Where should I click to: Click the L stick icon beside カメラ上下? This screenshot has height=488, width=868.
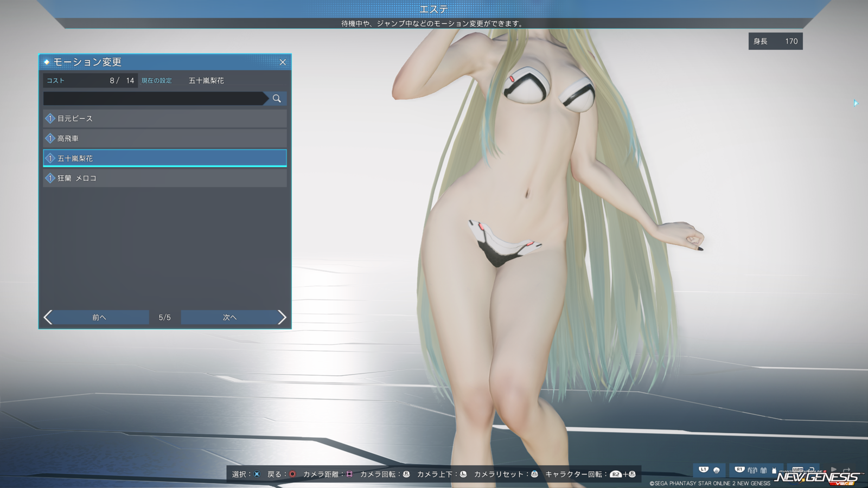tap(463, 474)
